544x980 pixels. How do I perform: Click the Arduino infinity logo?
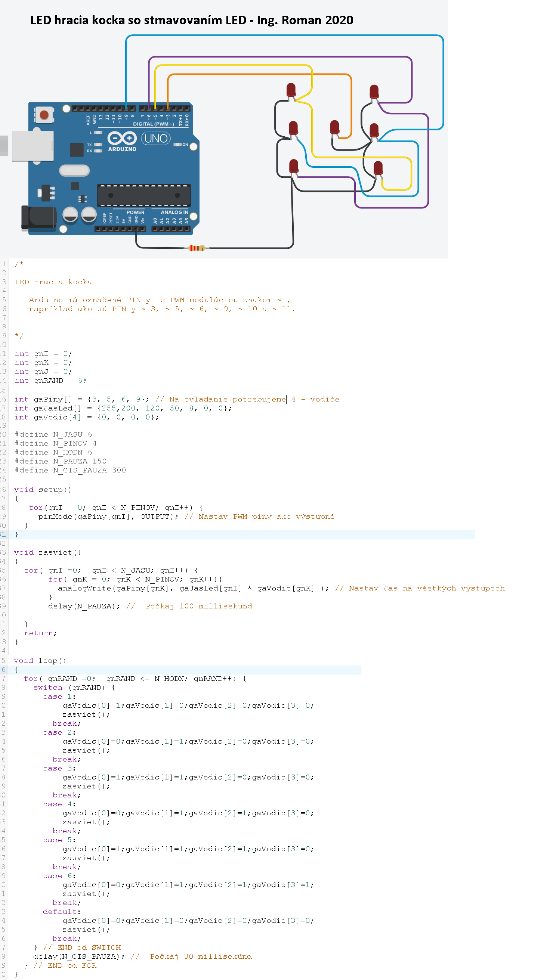click(x=122, y=139)
